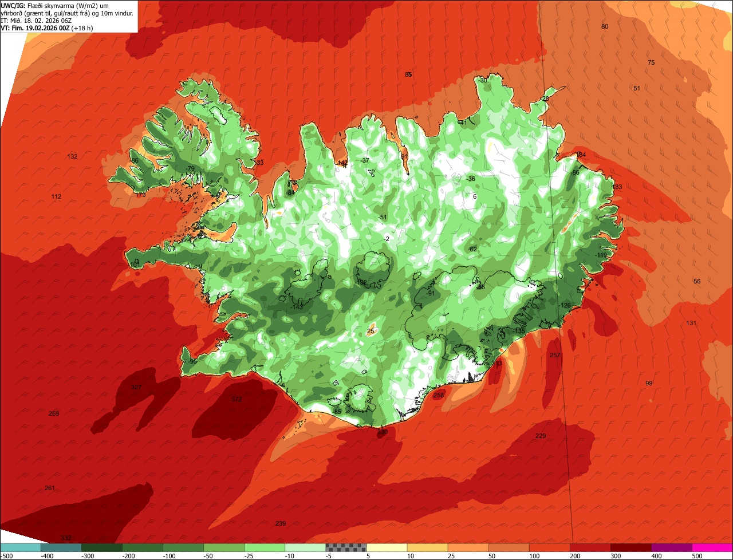Image resolution: width=733 pixels, height=560 pixels.
Task: Click the "-143" value in western Iceland
Action: pyautogui.click(x=297, y=307)
